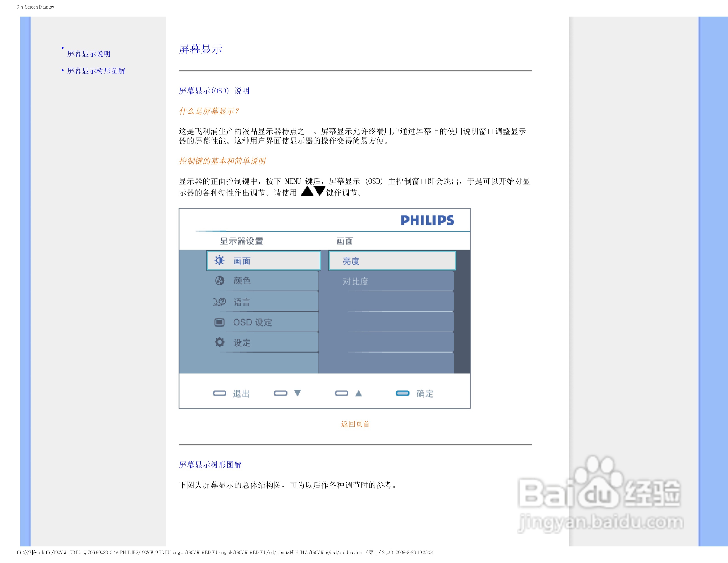Click the down arrow triangle in OSD footer
This screenshot has width=728, height=563.
tap(297, 393)
